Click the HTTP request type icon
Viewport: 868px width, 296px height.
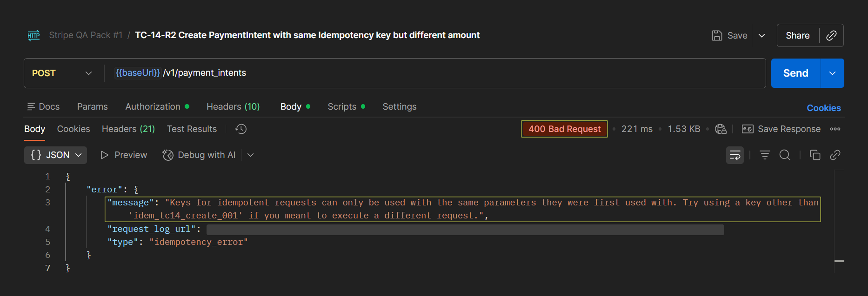[33, 35]
